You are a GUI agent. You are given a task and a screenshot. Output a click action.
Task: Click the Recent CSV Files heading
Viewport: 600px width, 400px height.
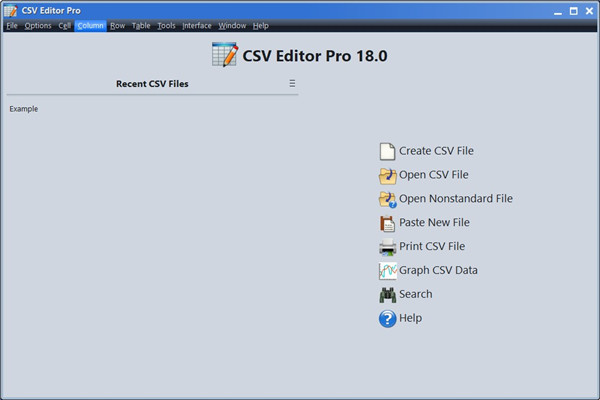point(152,84)
